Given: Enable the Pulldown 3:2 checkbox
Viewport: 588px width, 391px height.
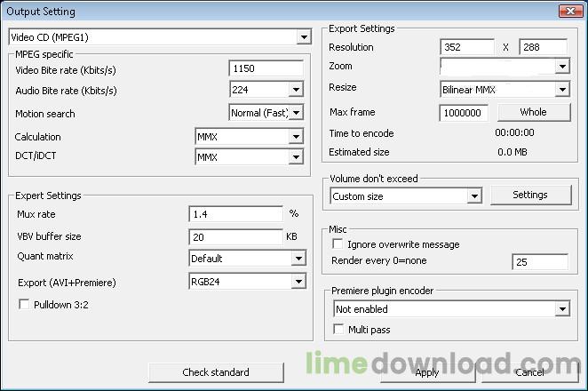Looking at the screenshot, I should pos(25,304).
